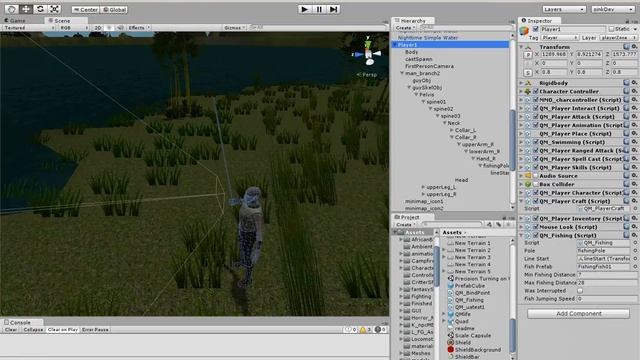Viewport: 640px width, 360px height.
Task: Toggle scene lighting icon
Action: pos(109,28)
